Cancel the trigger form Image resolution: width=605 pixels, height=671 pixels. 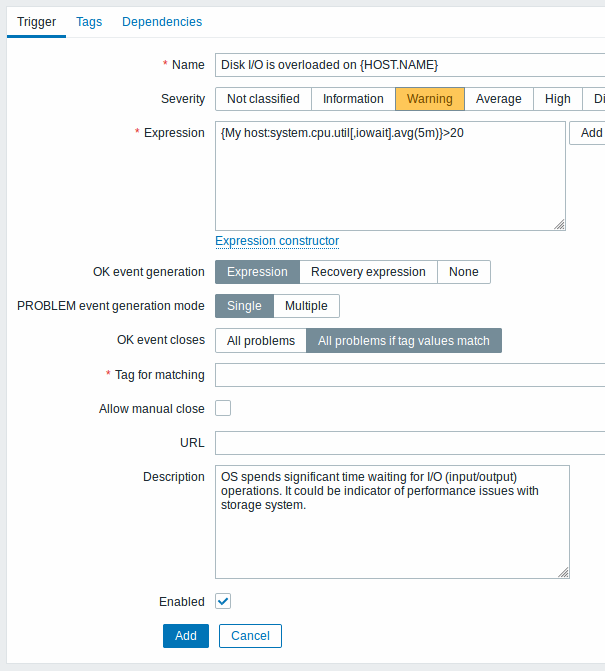[x=250, y=636]
